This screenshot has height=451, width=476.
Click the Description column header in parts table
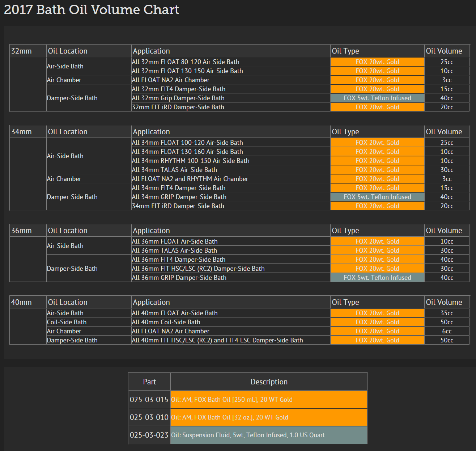269,382
